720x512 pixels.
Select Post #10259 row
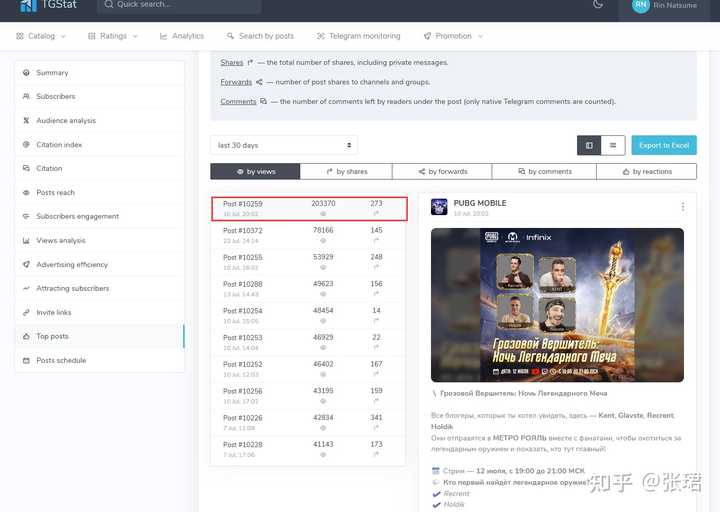309,208
